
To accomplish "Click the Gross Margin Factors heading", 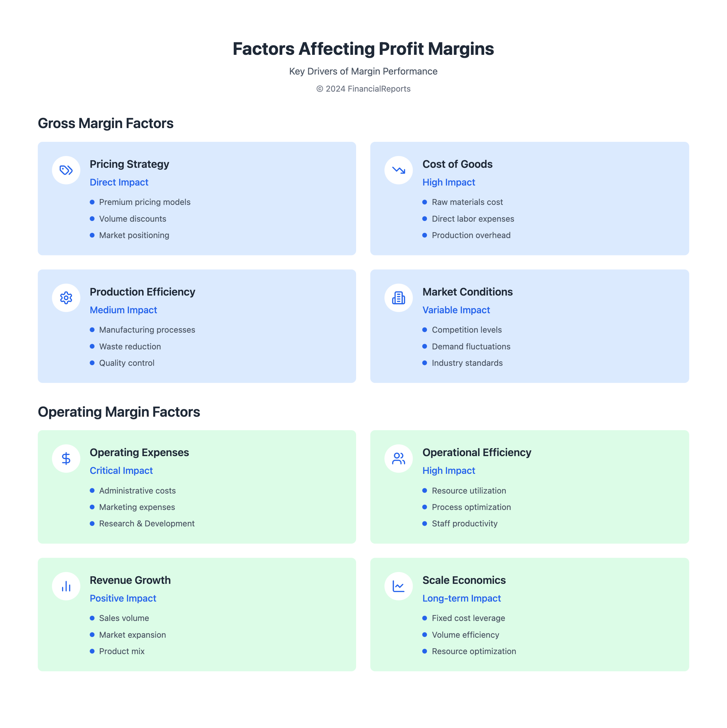I will tap(105, 123).
